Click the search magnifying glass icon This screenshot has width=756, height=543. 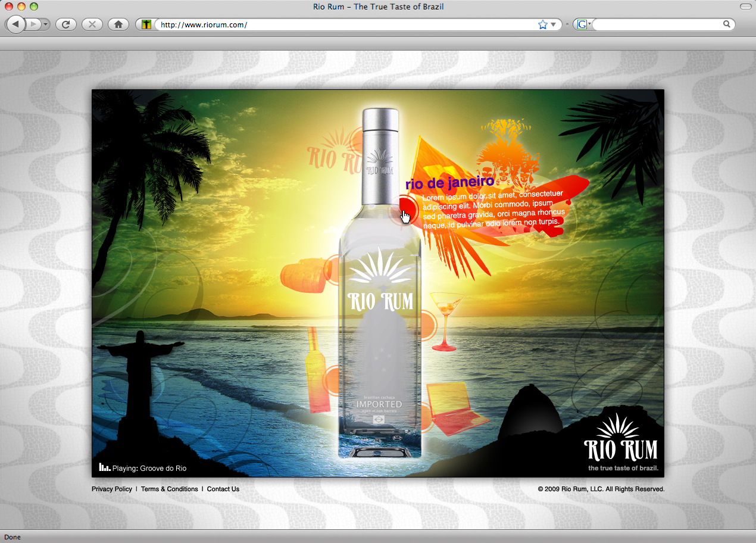(x=726, y=24)
